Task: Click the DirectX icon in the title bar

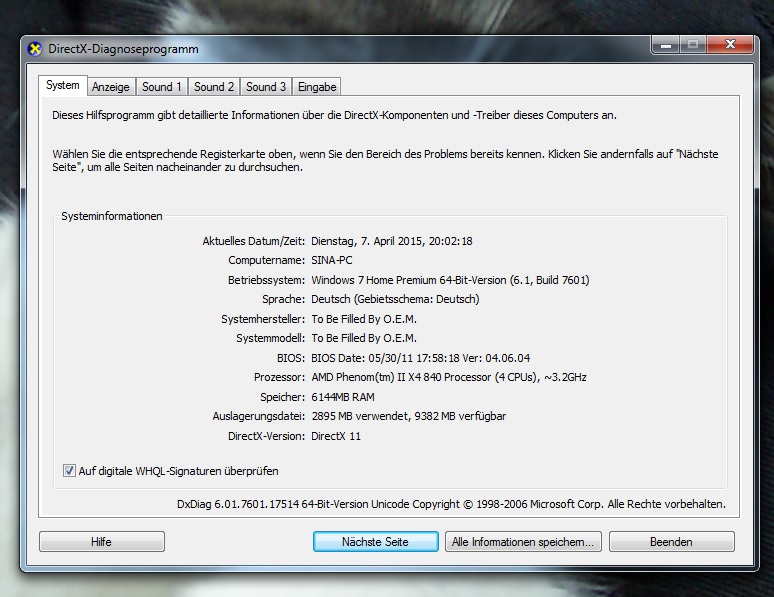Action: (36, 49)
